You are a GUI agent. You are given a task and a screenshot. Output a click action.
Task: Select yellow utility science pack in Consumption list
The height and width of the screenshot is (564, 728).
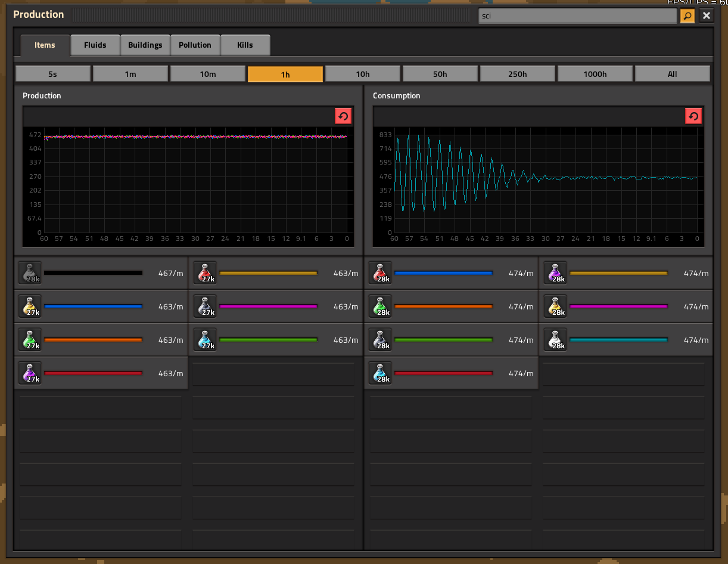click(555, 306)
